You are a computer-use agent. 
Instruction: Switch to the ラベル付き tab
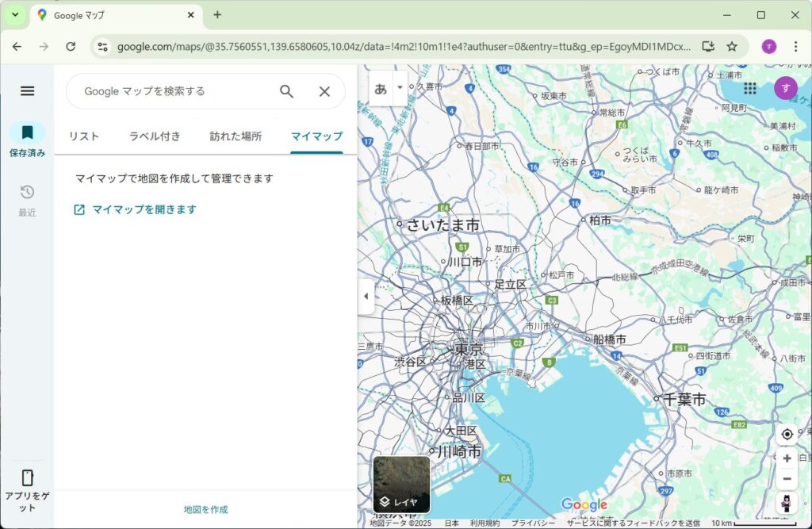[x=155, y=136]
